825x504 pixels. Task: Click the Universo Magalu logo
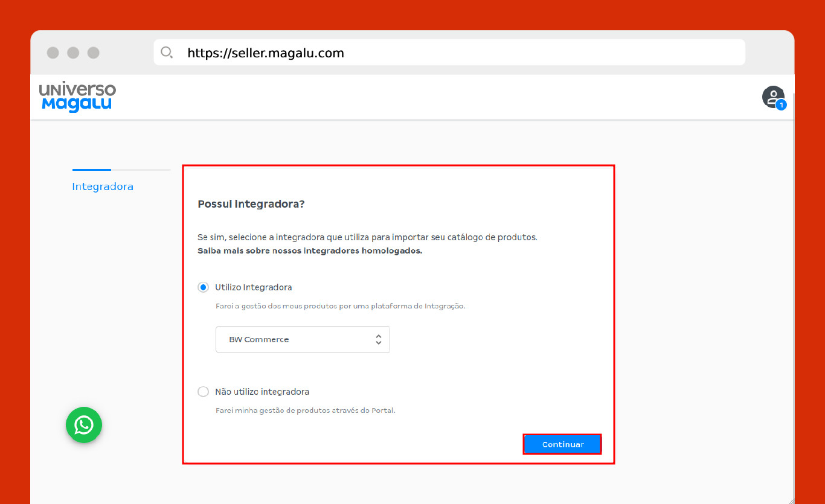(x=77, y=97)
